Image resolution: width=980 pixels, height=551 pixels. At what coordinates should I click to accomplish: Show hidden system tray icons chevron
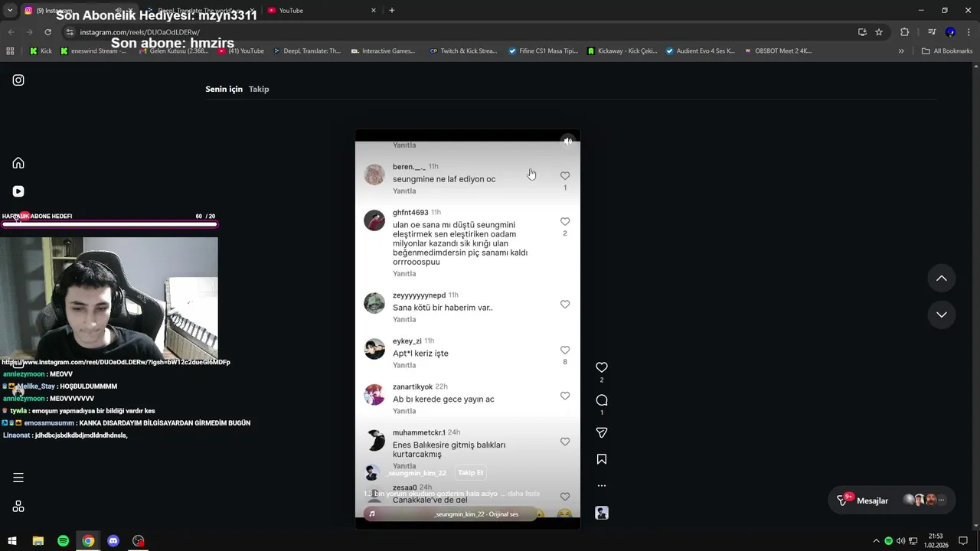click(x=876, y=541)
